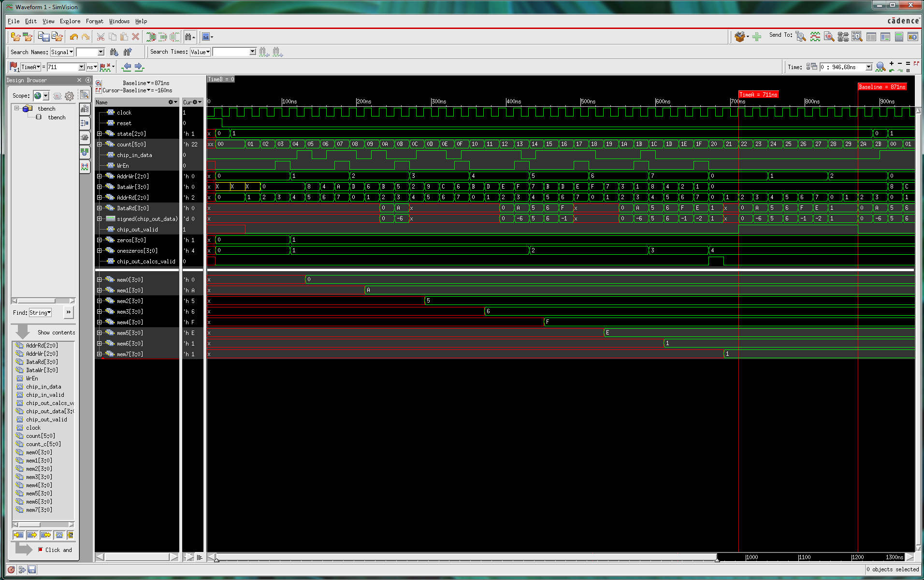Jump to the next edge with right arrow
The width and height of the screenshot is (924, 580).
(139, 67)
